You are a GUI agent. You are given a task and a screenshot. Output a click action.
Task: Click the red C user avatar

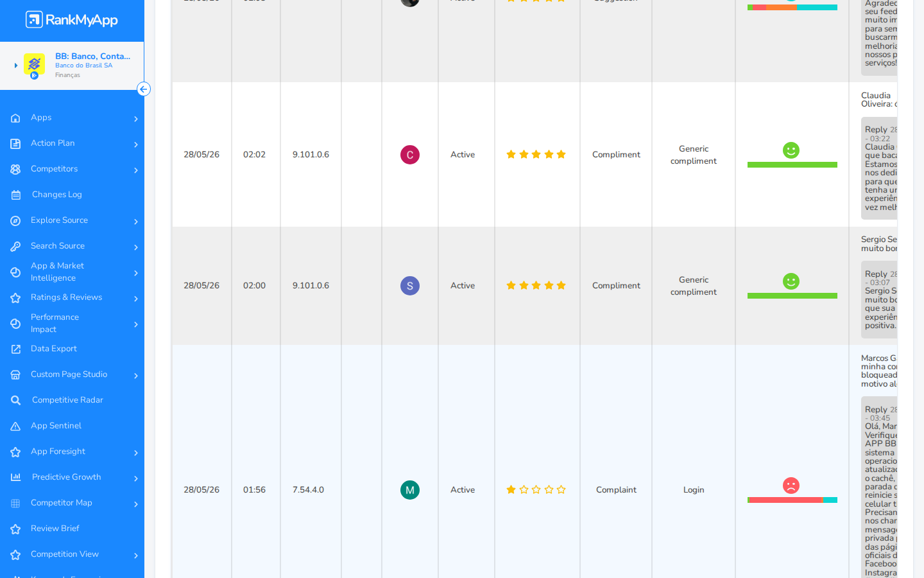click(410, 155)
